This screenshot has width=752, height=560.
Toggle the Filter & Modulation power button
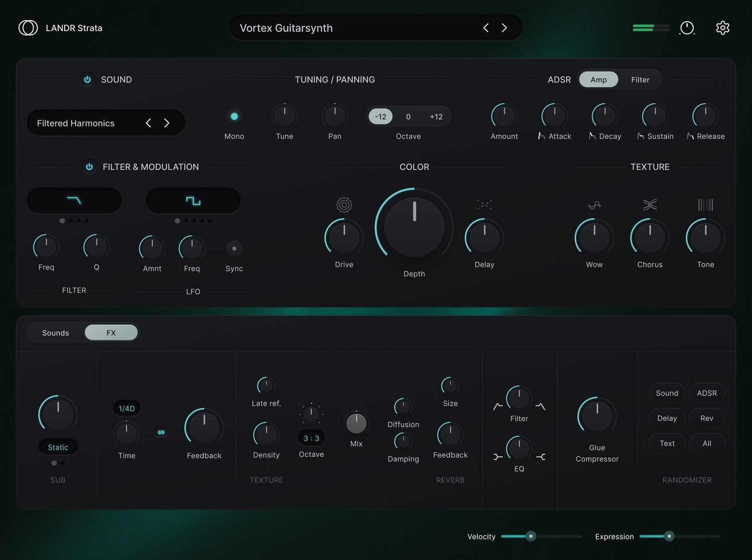pos(89,167)
